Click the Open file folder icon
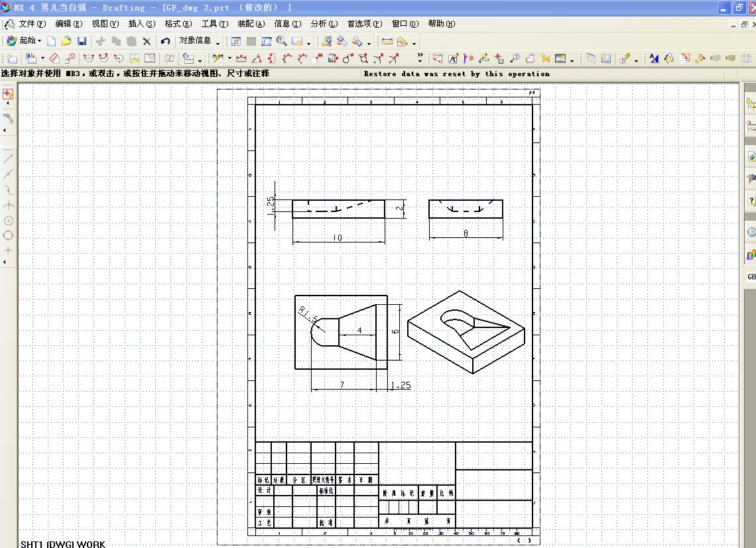756x548 pixels. point(66,42)
